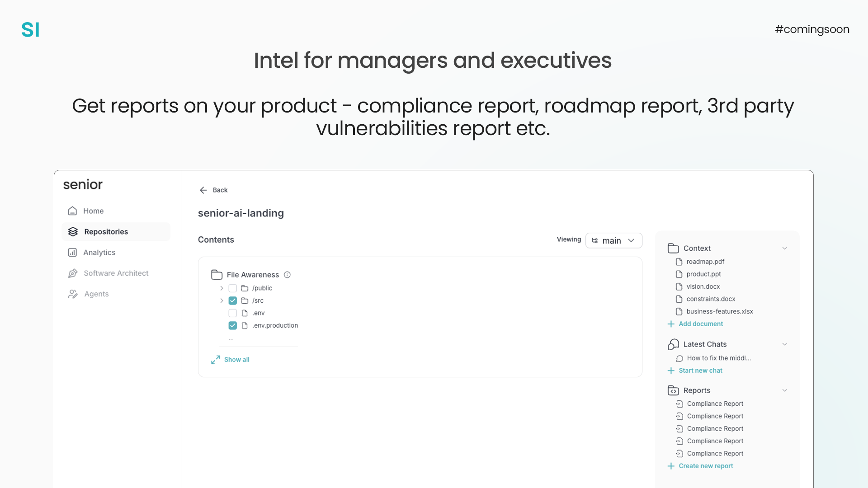Click the Agents user-edit icon
Viewport: 868px width, 488px height.
tap(73, 294)
